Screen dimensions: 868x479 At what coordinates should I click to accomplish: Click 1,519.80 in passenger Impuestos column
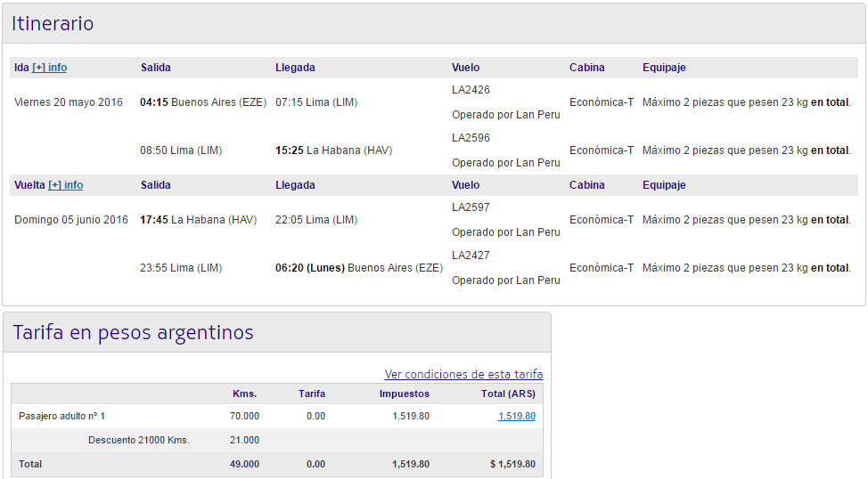411,416
